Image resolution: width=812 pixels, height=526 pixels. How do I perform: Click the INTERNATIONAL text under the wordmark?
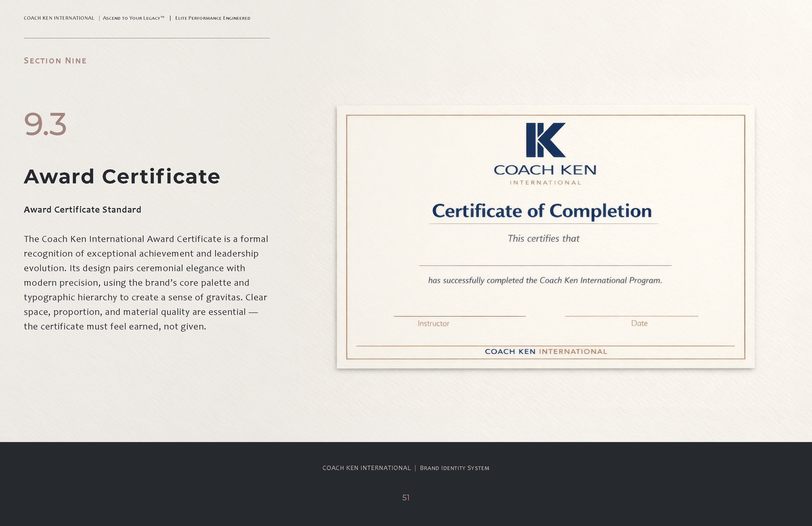click(x=545, y=183)
